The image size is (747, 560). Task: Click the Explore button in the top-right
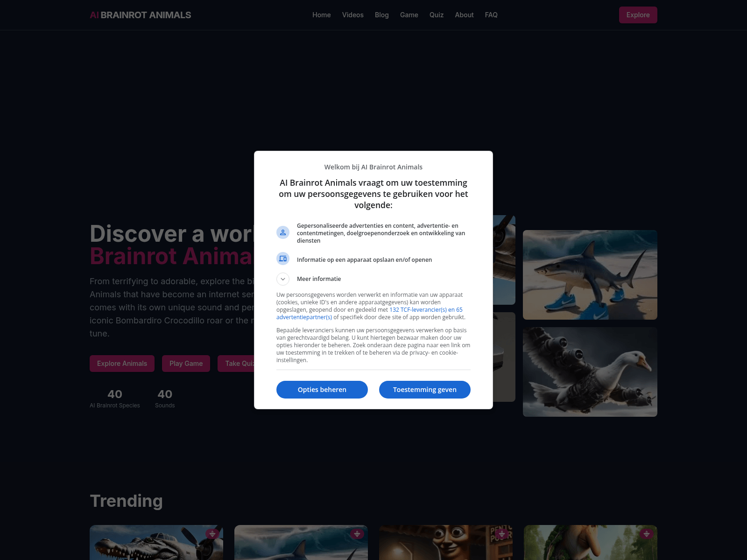[638, 14]
